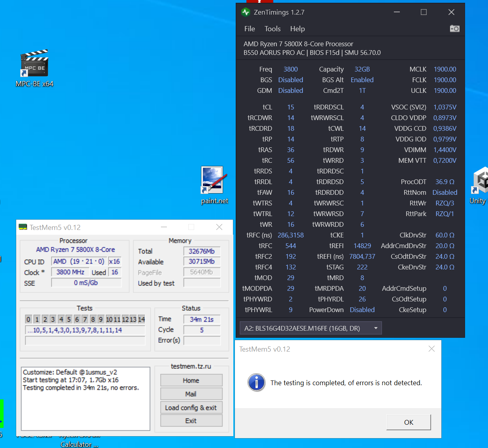
Task: Click the Exit button in TestMem5
Action: pos(191,421)
